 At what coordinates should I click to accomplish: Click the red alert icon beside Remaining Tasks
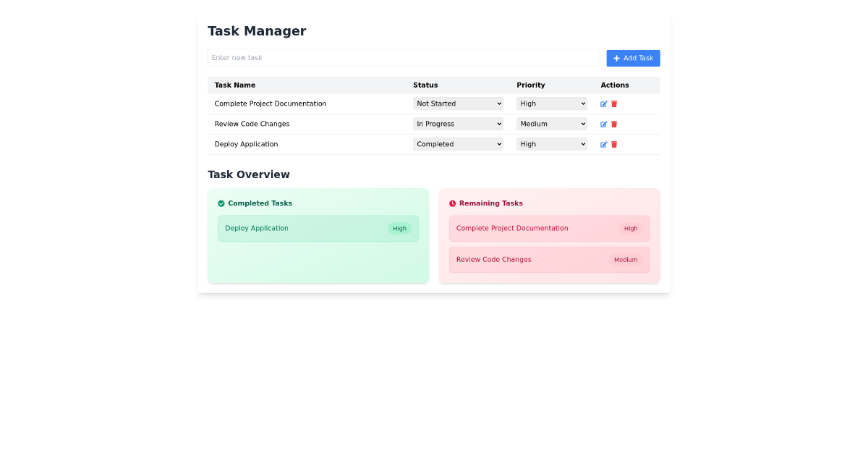[452, 203]
